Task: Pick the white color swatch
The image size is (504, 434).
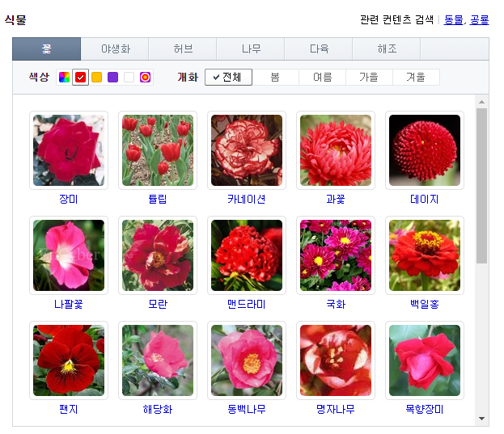Action: coord(129,78)
